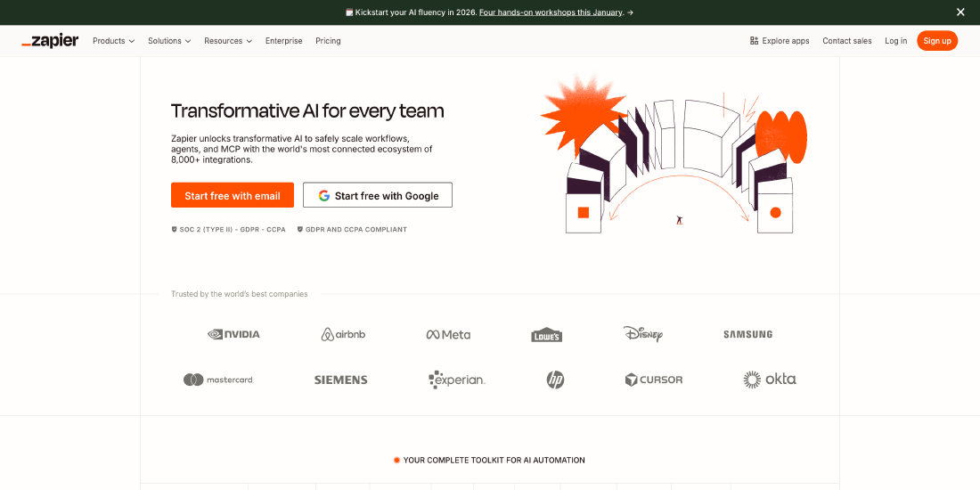The image size is (980, 490).
Task: Click the Okta logo
Action: [x=770, y=380]
